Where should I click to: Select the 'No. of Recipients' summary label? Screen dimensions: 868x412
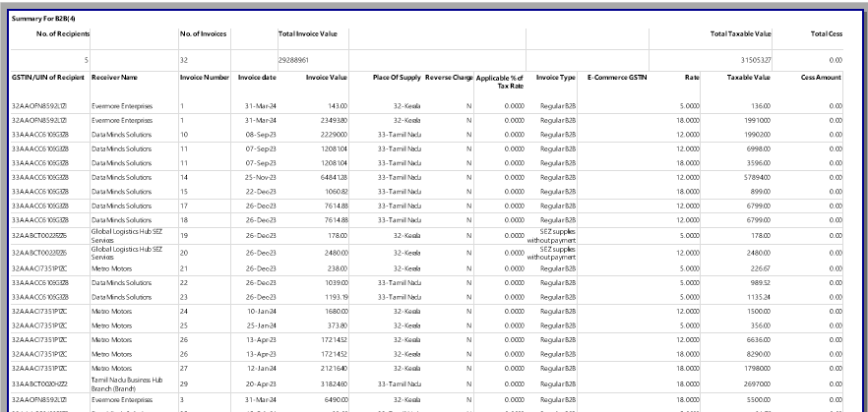63,34
